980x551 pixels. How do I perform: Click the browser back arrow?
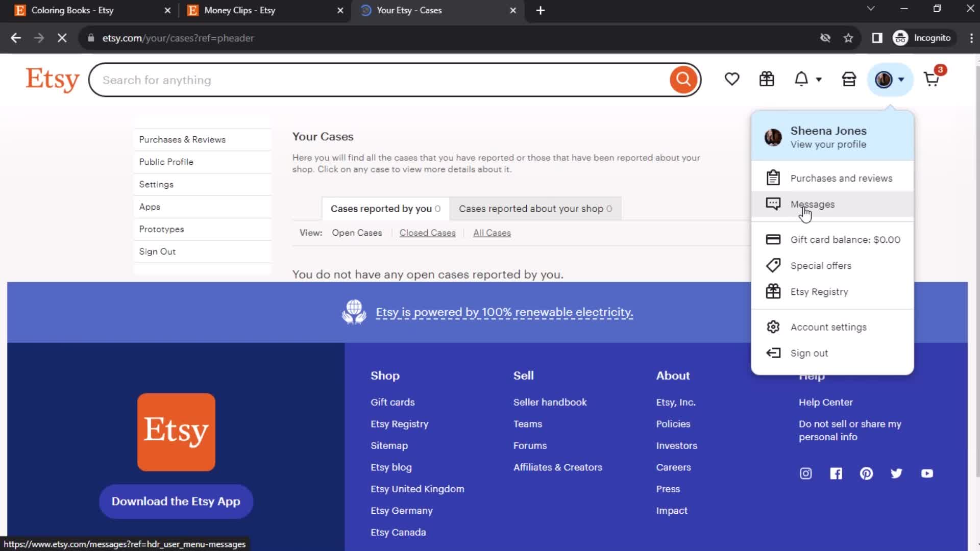coord(16,38)
